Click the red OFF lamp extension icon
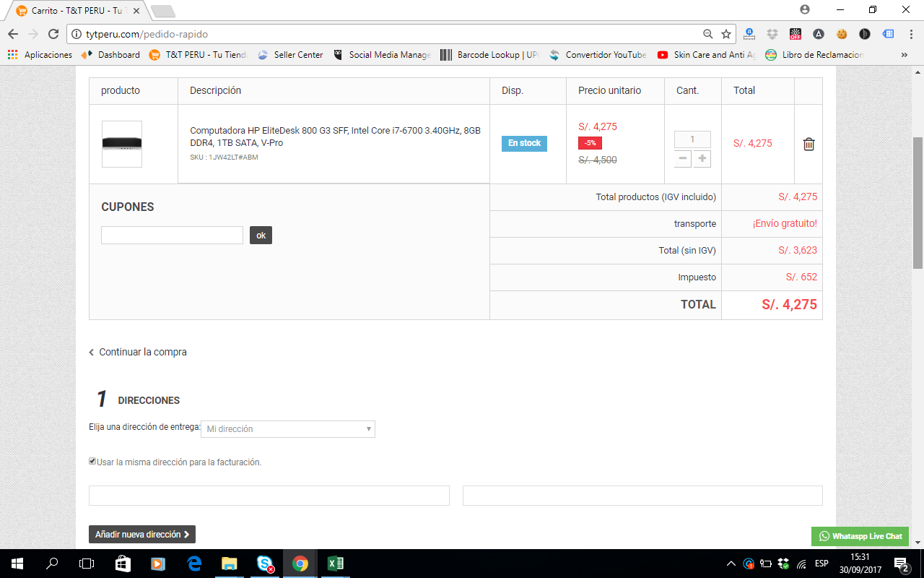 pyautogui.click(x=796, y=34)
